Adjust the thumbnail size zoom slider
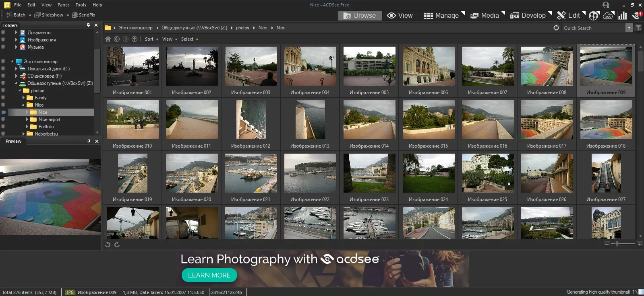The height and width of the screenshot is (296, 644). tap(617, 244)
